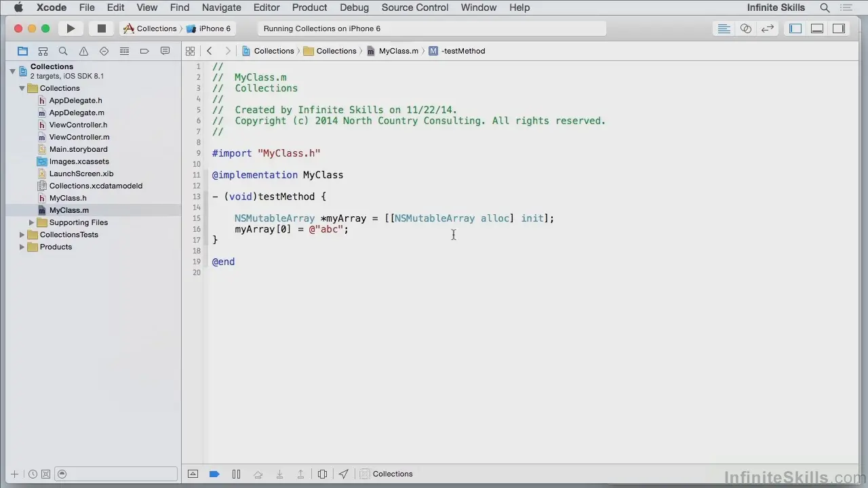Open the Find navigator search icon
868x488 pixels.
63,51
